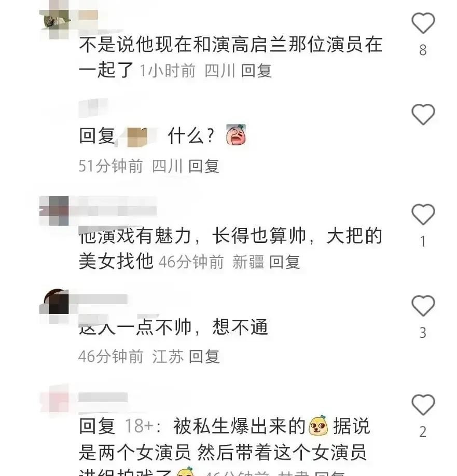Like the comment about 高启兰 actor

423,23
